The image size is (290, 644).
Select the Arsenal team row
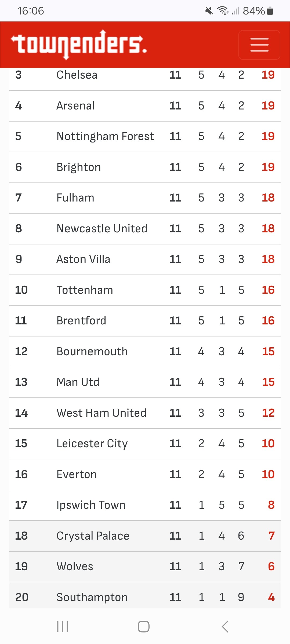pos(145,106)
